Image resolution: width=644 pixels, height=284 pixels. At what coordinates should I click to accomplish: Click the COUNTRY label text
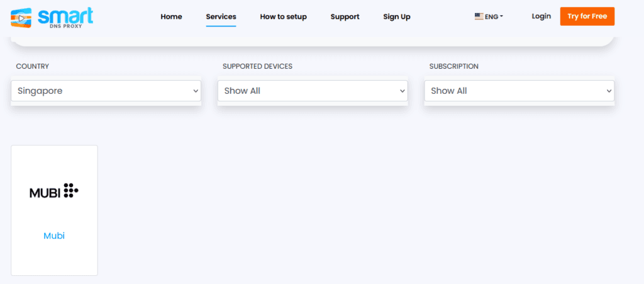[x=33, y=66]
